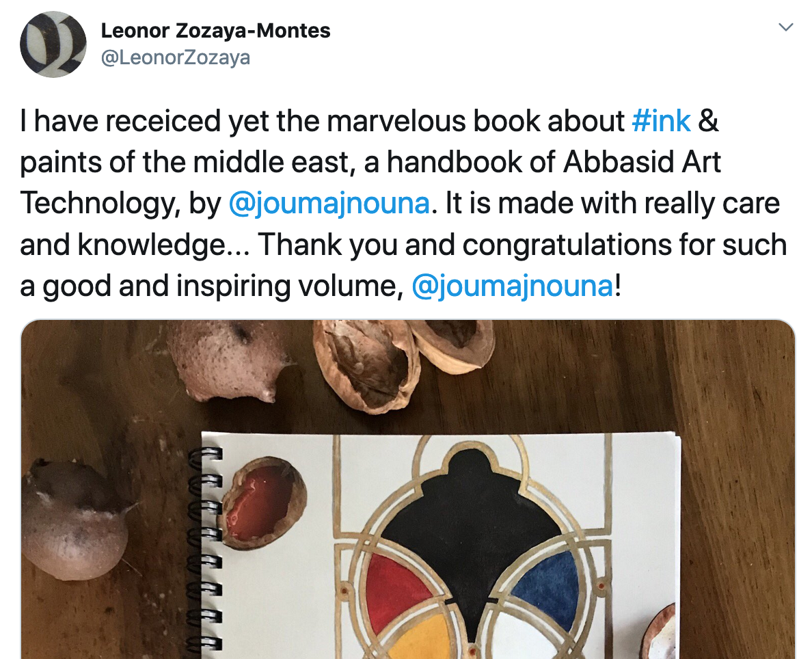Select the tweet text mentioning Abbasid Art

[403, 203]
